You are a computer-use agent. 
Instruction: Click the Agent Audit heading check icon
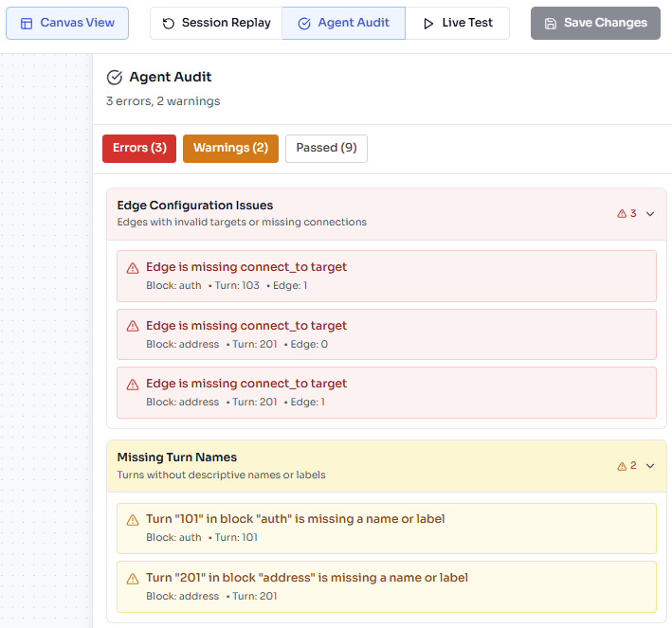(x=115, y=78)
